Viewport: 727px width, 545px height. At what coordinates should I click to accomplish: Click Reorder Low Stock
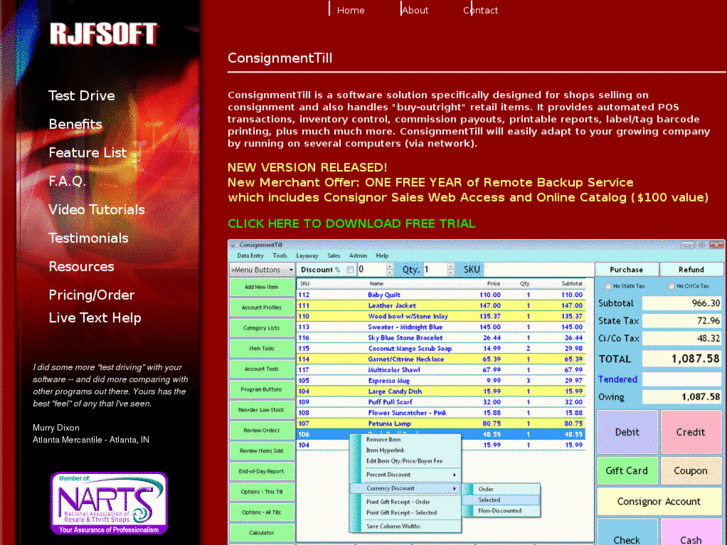(x=261, y=410)
